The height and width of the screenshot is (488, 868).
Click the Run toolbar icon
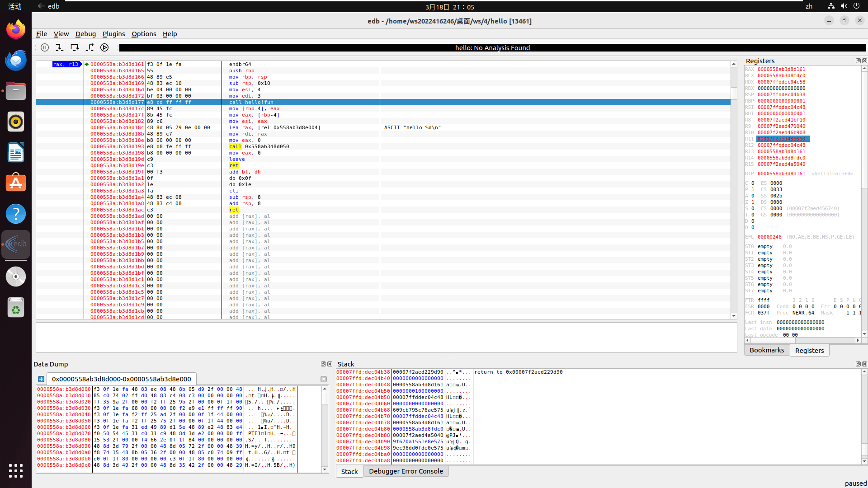[x=104, y=47]
